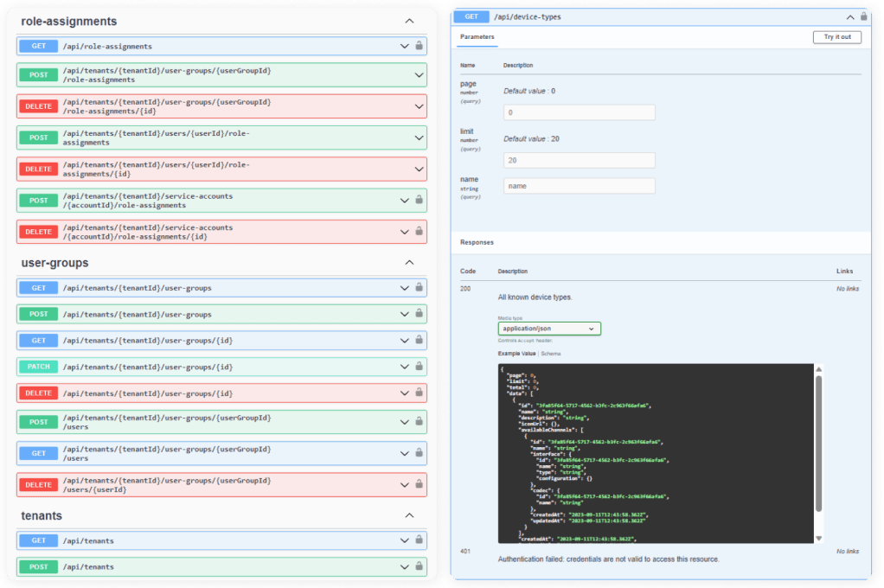The height and width of the screenshot is (588, 884).
Task: Click lock icon on POST service-accounts role-assignments row
Action: point(419,200)
